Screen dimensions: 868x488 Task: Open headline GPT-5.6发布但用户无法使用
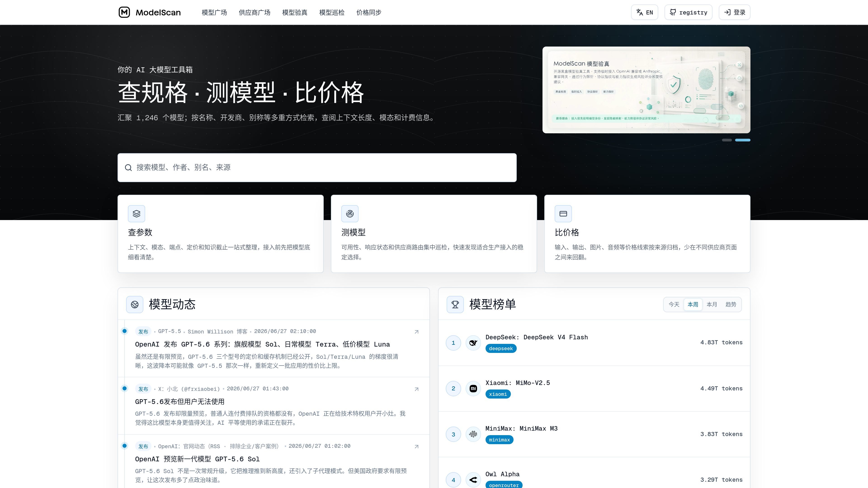click(180, 401)
